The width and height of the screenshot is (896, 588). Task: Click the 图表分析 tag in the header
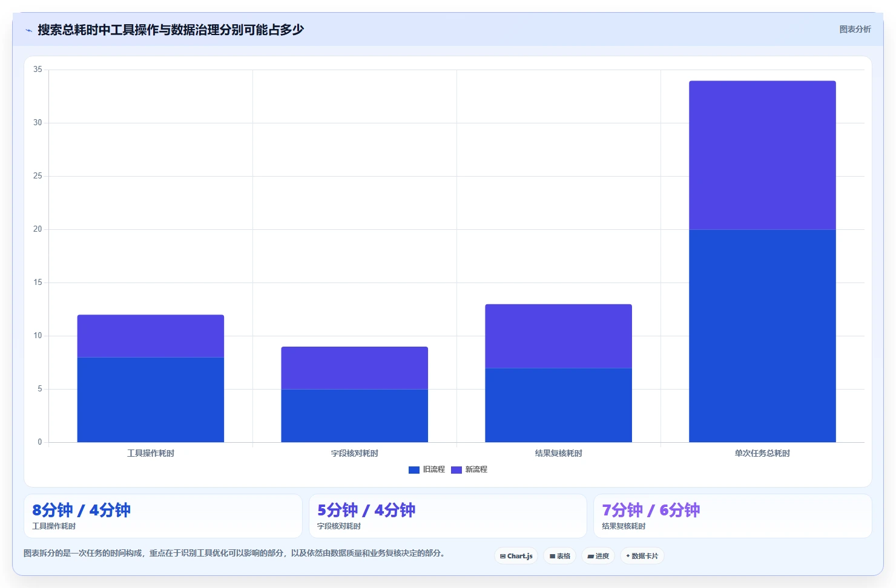pos(855,29)
